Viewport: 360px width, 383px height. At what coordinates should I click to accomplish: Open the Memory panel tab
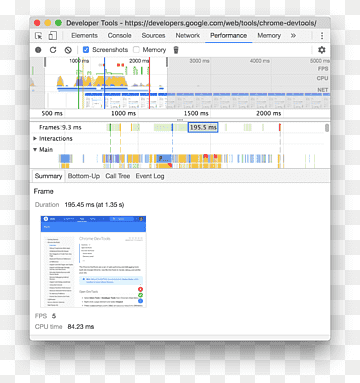click(x=269, y=35)
